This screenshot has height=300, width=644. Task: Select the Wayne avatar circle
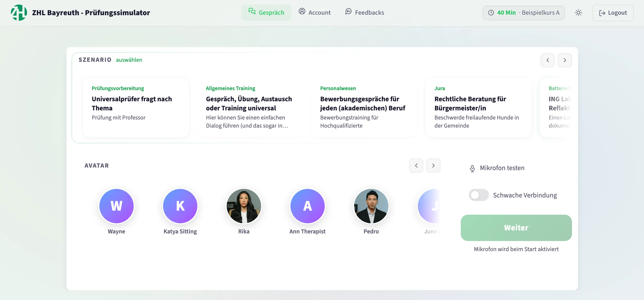117,206
